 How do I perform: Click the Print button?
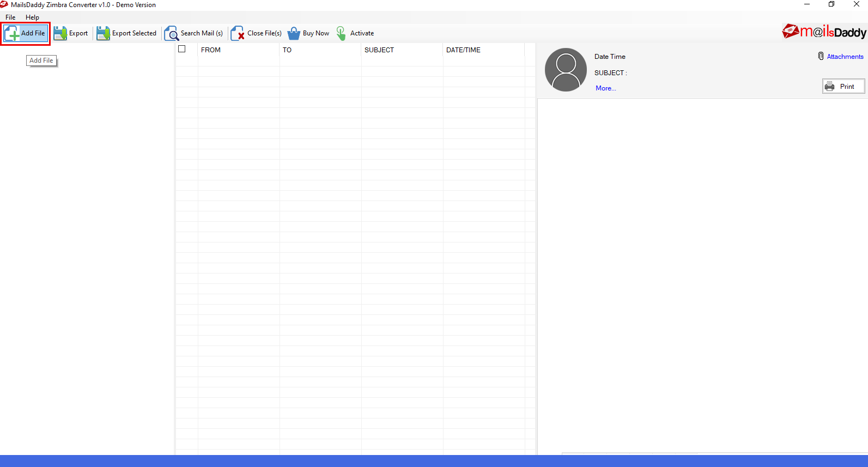(x=843, y=86)
